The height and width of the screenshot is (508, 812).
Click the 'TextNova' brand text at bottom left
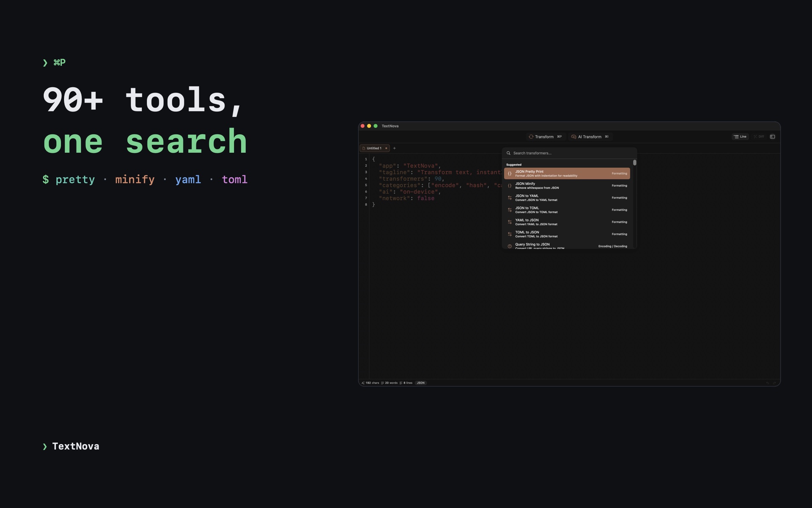76,446
